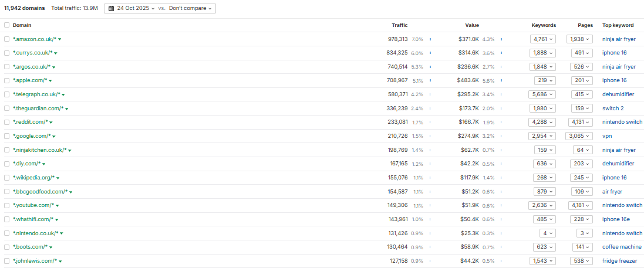Image resolution: width=644 pixels, height=268 pixels.
Task: Click the caret icon next to *.johnlewis.com/*
Action: [60, 261]
